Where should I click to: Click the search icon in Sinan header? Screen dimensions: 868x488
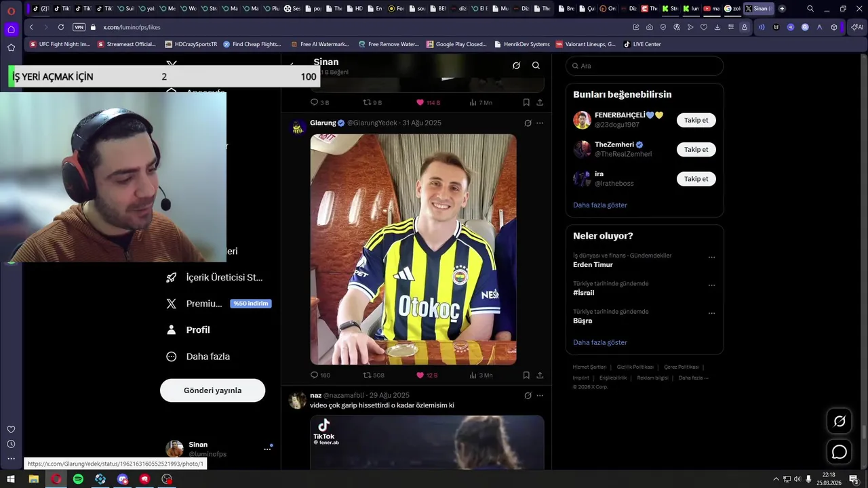coord(536,66)
